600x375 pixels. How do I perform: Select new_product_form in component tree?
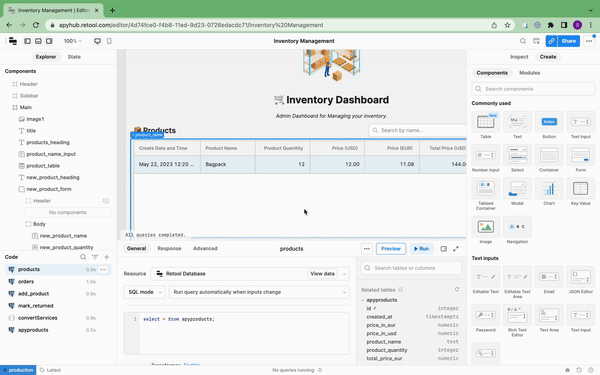49,189
